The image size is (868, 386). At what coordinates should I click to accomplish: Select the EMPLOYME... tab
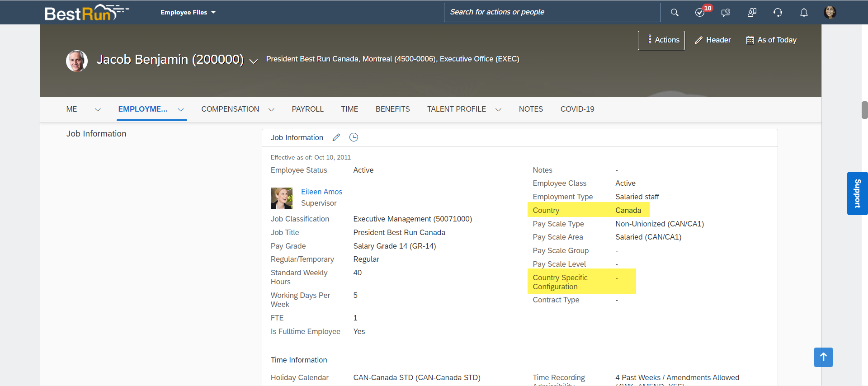tap(143, 109)
